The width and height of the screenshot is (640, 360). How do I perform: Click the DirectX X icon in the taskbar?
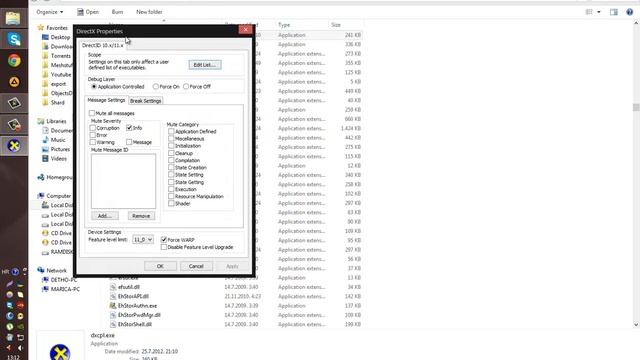[14, 145]
